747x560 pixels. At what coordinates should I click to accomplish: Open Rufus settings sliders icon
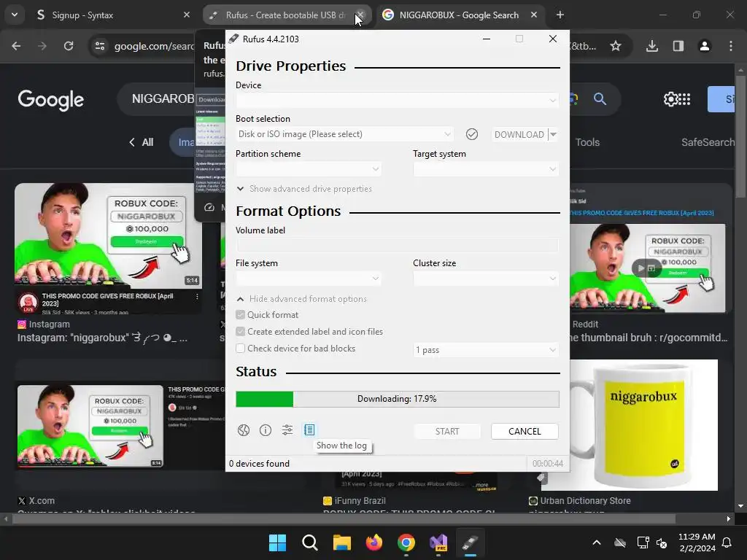click(x=287, y=430)
